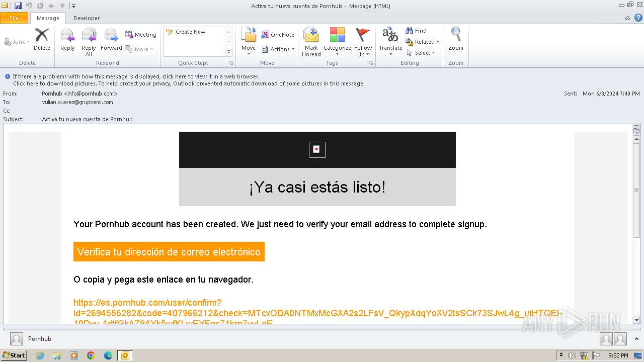Click the Zoom magnifier
The height and width of the screenshot is (362, 644).
[x=456, y=39]
